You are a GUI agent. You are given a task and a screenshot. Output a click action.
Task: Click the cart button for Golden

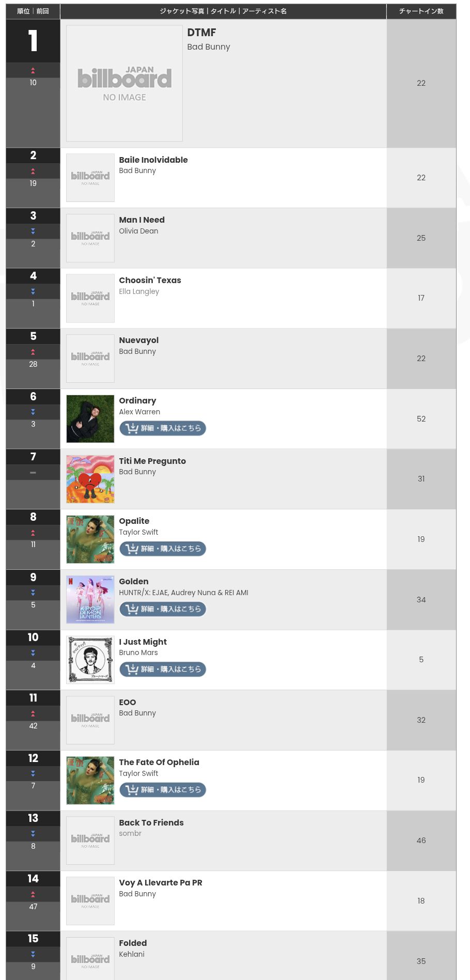163,609
